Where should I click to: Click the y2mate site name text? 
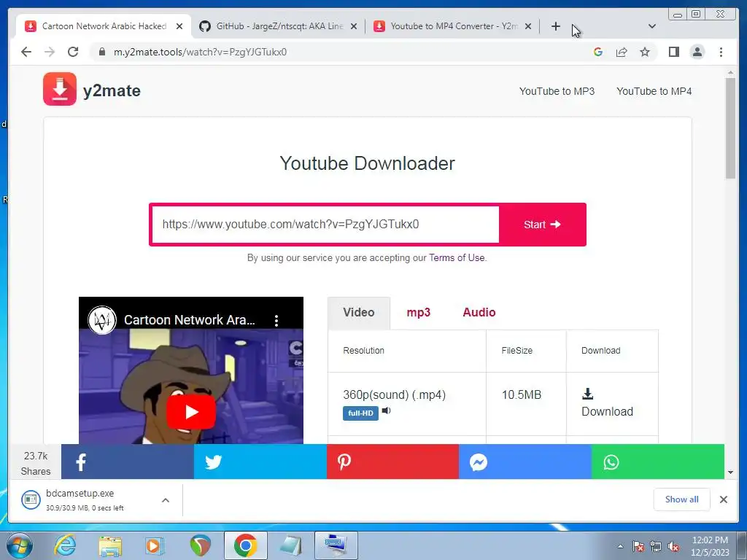pyautogui.click(x=112, y=90)
